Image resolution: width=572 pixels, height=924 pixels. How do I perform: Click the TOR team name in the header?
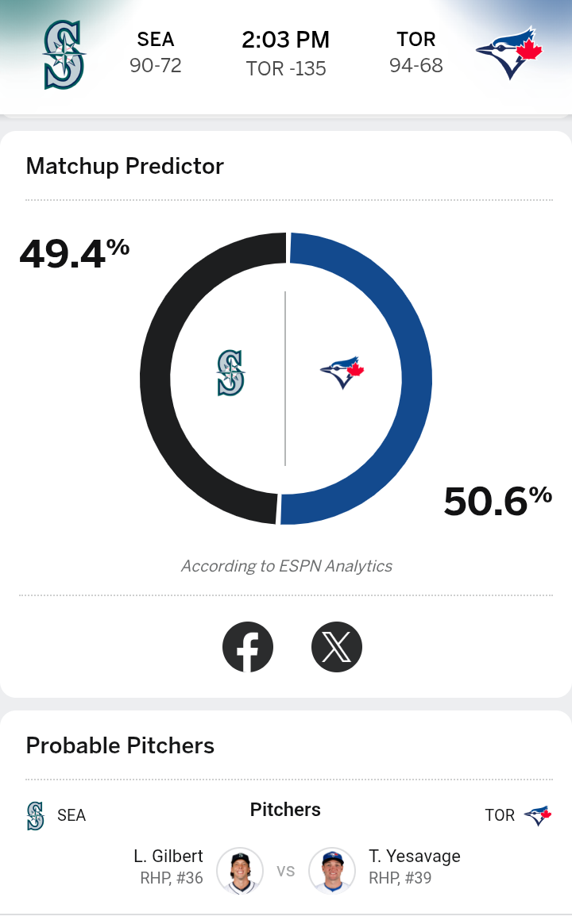pos(416,40)
